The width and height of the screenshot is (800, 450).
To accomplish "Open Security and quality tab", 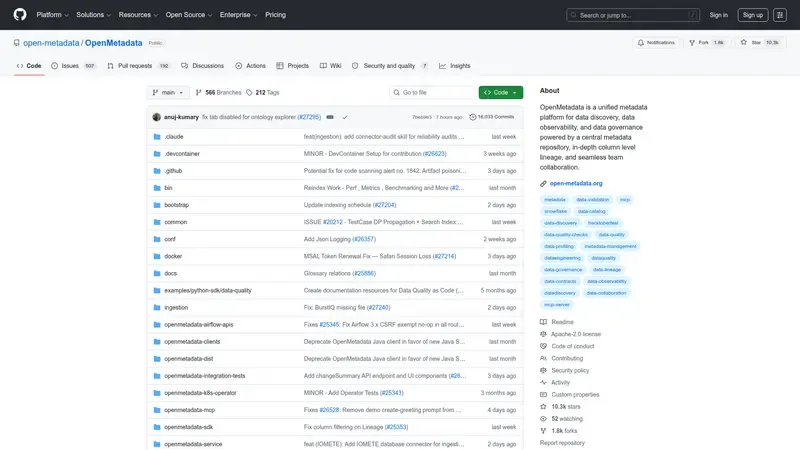I will 390,66.
